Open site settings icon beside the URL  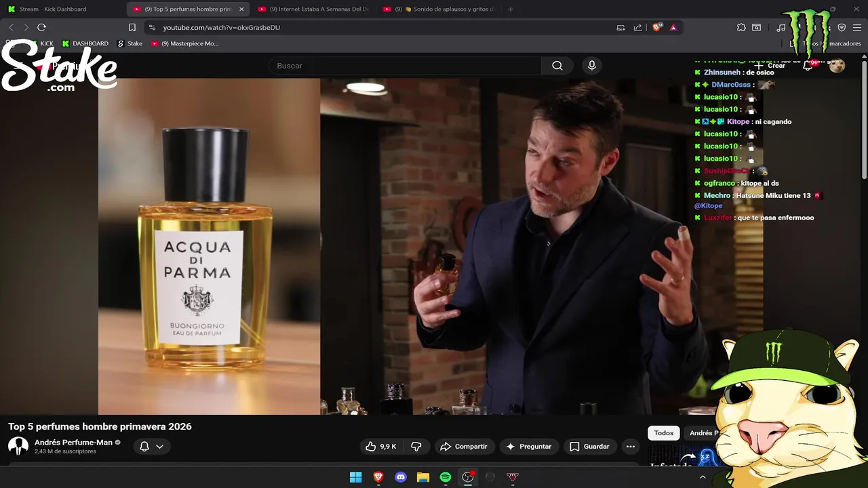152,27
